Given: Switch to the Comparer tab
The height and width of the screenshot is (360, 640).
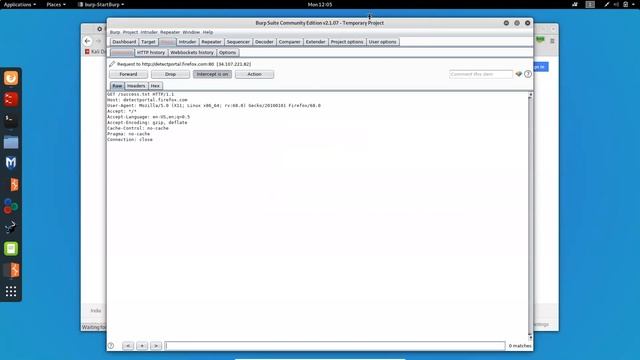Looking at the screenshot, I should 289,42.
